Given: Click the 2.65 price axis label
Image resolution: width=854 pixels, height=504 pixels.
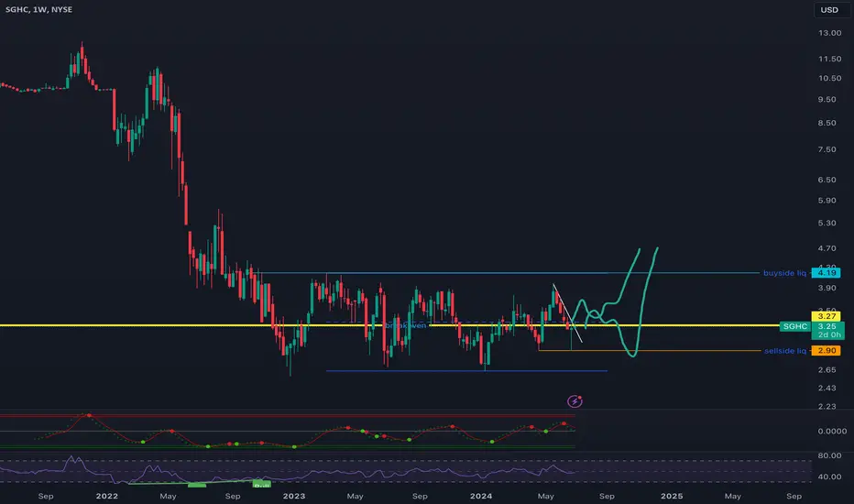Looking at the screenshot, I should click(x=827, y=370).
